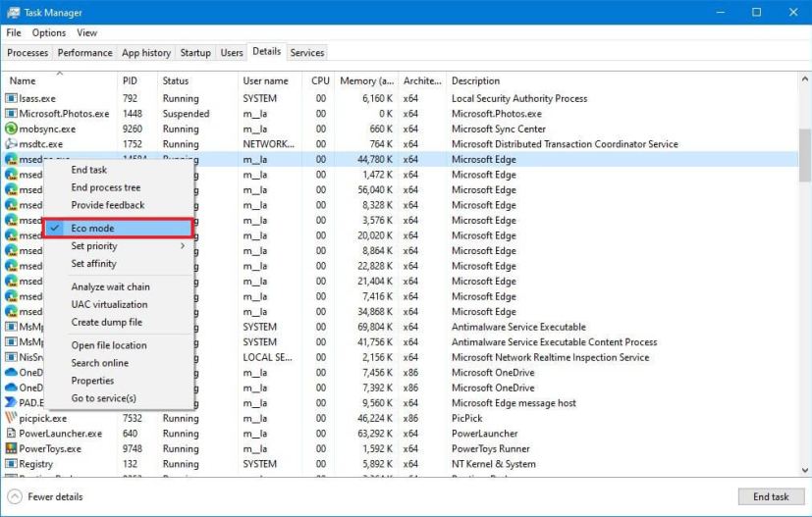Click the Antimalware Service Executable Content Process description
Viewport: 812px width, 517px height.
pyautogui.click(x=554, y=342)
